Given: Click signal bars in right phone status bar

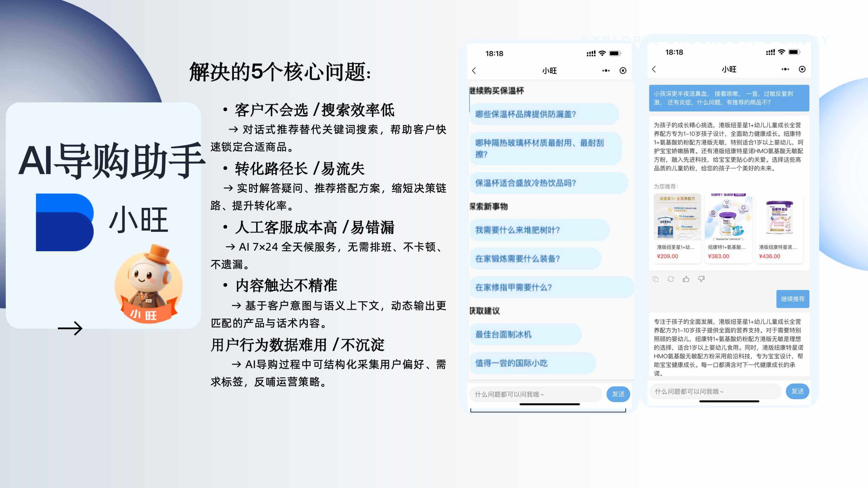Looking at the screenshot, I should [770, 52].
